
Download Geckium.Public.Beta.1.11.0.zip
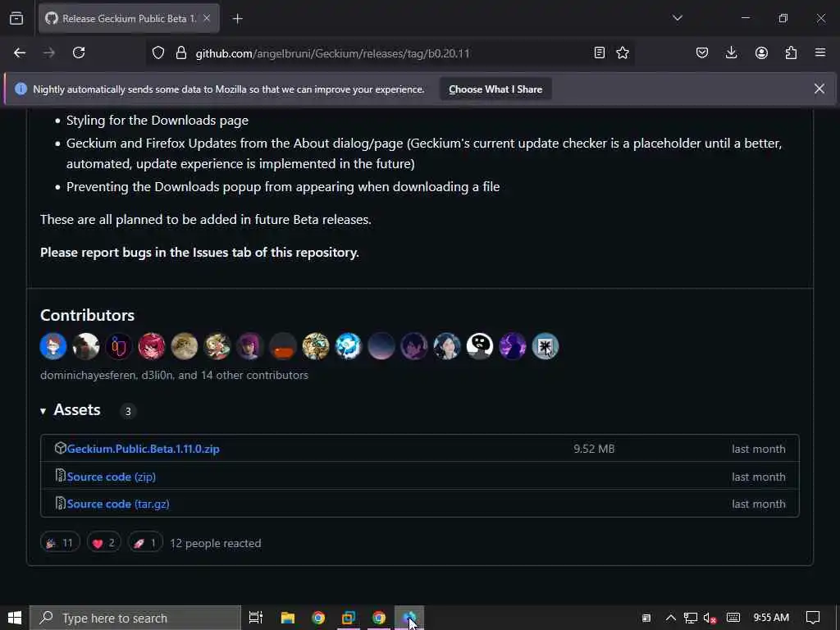coord(143,449)
